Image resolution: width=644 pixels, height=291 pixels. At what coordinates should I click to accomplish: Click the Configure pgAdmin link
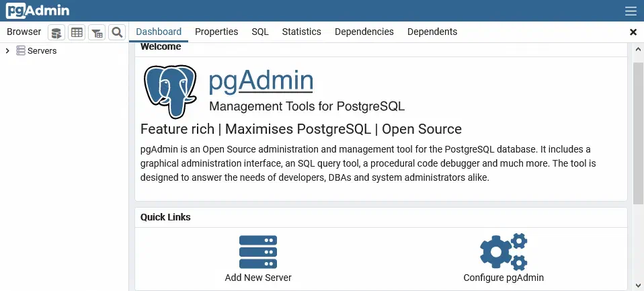click(x=504, y=278)
